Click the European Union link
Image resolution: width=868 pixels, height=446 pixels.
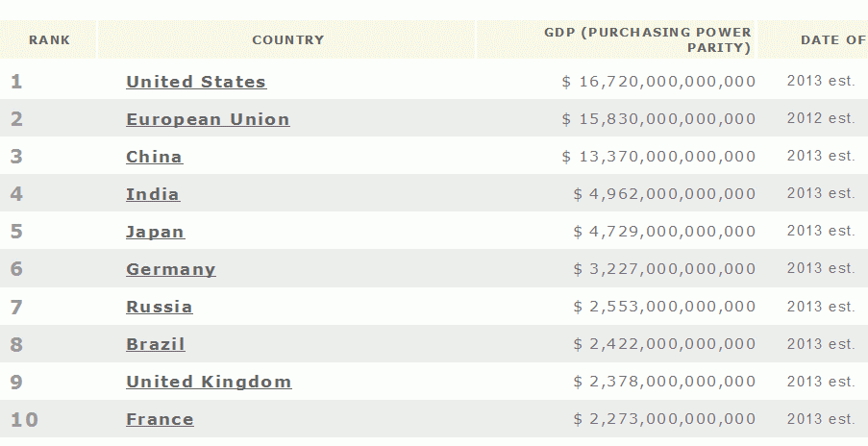(x=208, y=119)
